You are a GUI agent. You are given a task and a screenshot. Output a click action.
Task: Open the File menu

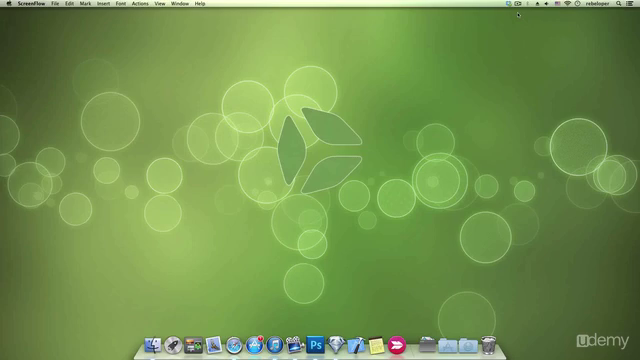tap(55, 4)
